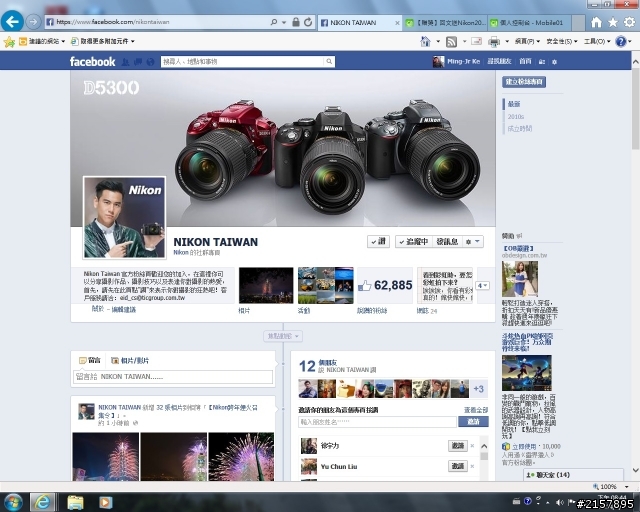Open Internet Explorer on the taskbar
The height and width of the screenshot is (512, 640).
42,502
